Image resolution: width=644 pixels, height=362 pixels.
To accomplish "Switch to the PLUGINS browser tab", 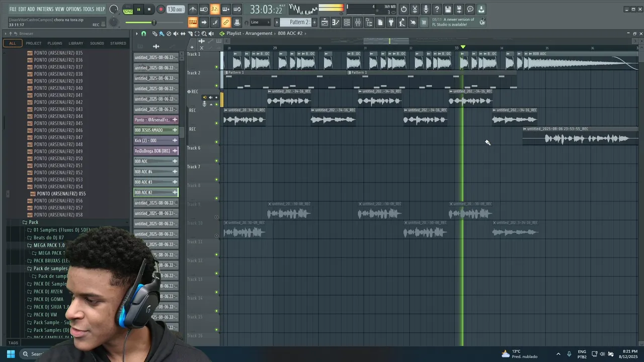I will (x=54, y=43).
